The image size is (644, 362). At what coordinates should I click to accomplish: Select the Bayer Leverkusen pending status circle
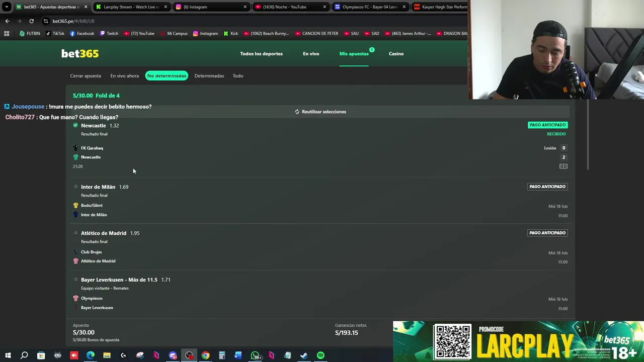pos(76,280)
